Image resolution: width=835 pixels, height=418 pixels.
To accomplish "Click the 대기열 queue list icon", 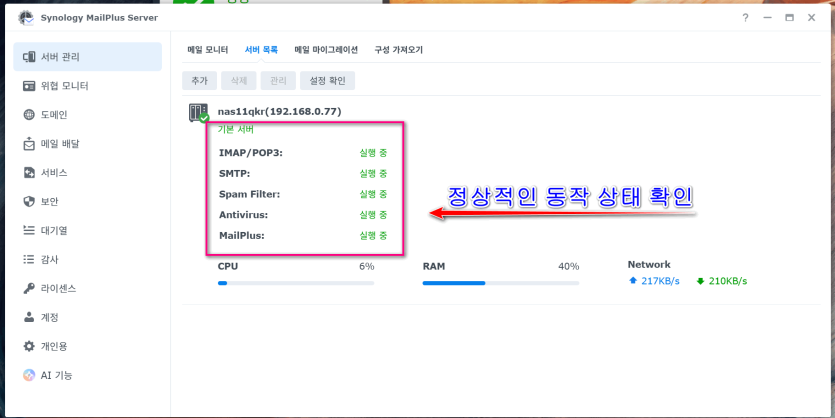I will 29,231.
